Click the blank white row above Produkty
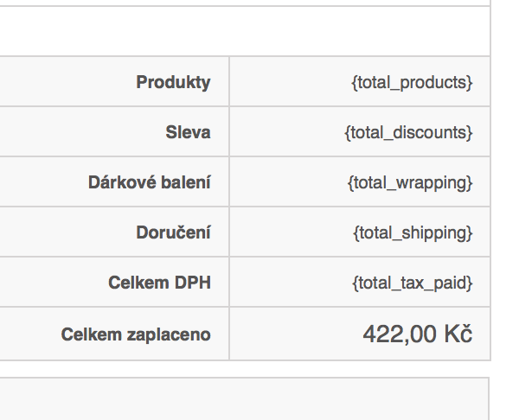The image size is (519, 420). [x=242, y=32]
